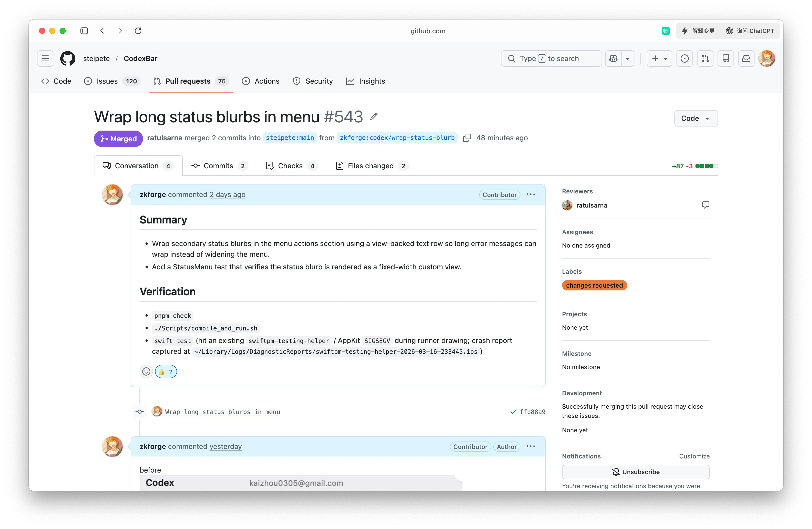This screenshot has height=529, width=812.
Task: Open GitHub Copilot chat icon in header
Action: point(613,58)
